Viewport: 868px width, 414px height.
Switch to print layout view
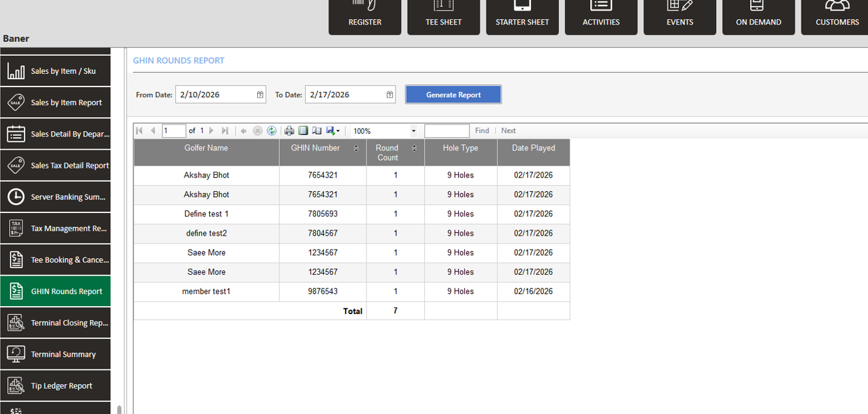point(303,131)
